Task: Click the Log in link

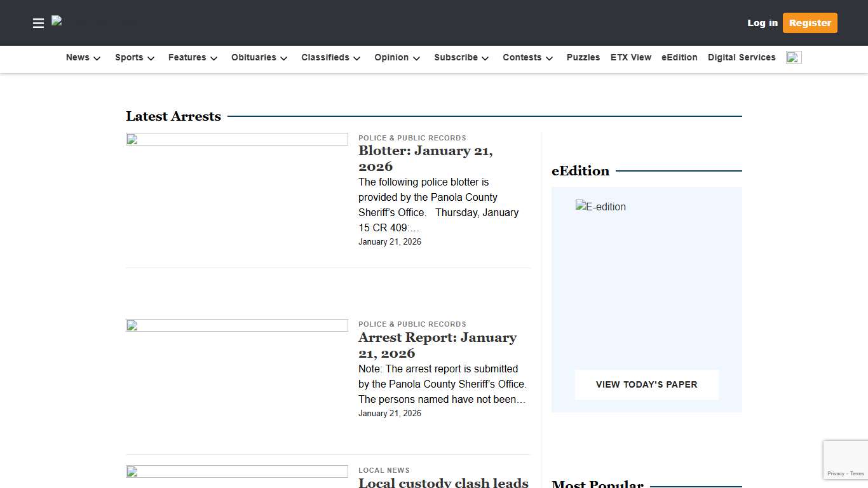Action: [x=762, y=23]
